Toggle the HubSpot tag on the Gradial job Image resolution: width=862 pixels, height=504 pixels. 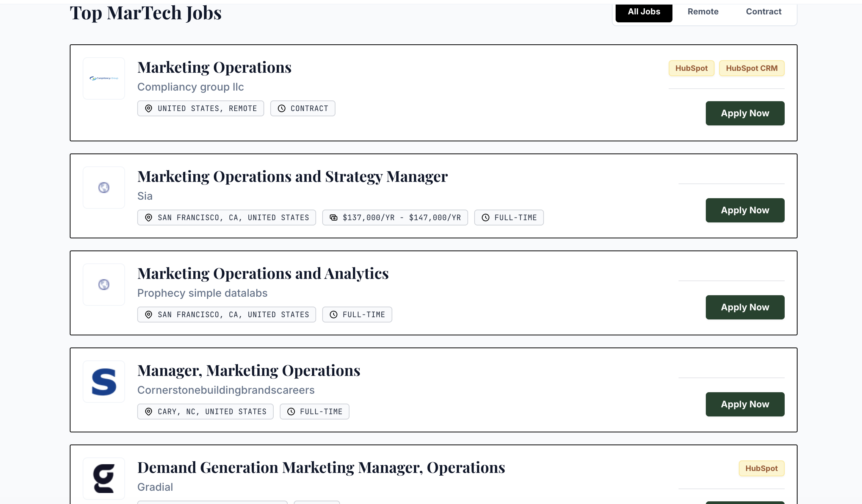pyautogui.click(x=762, y=468)
